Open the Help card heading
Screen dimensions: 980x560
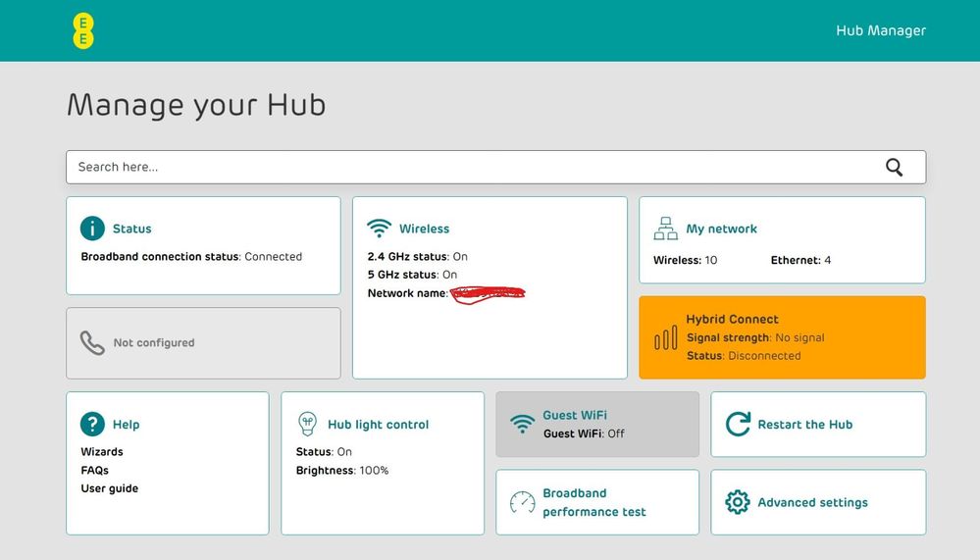(127, 425)
